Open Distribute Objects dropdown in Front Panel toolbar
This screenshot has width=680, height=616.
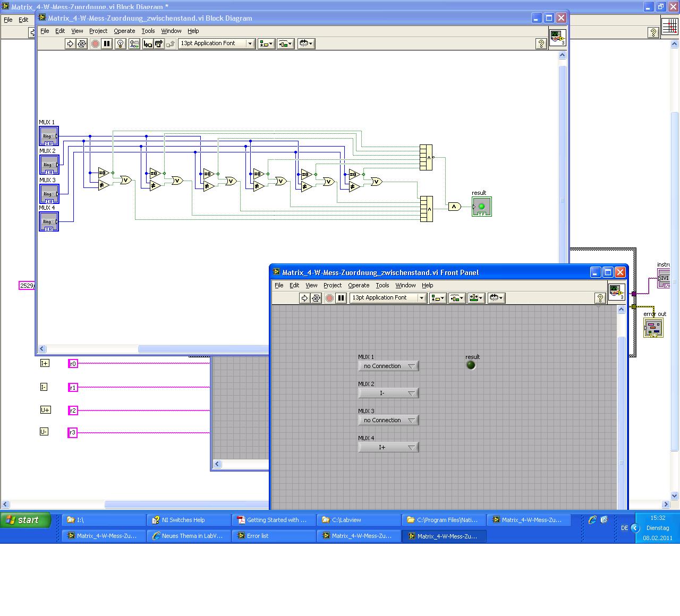[457, 298]
